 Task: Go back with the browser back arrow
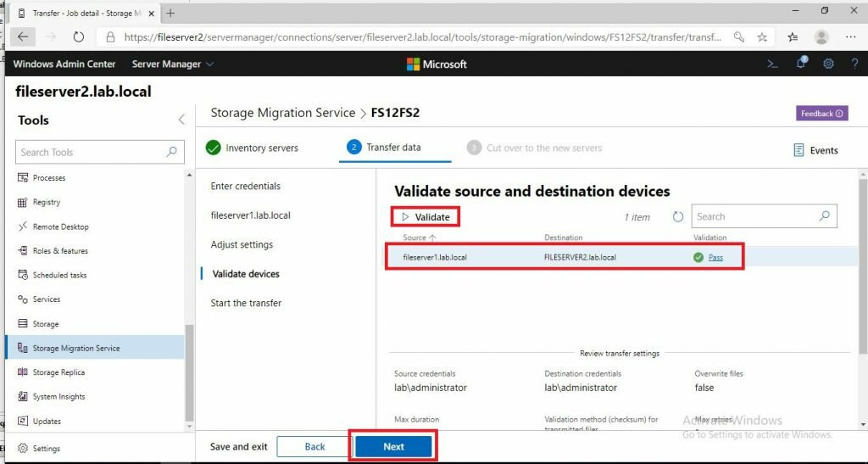pos(23,37)
